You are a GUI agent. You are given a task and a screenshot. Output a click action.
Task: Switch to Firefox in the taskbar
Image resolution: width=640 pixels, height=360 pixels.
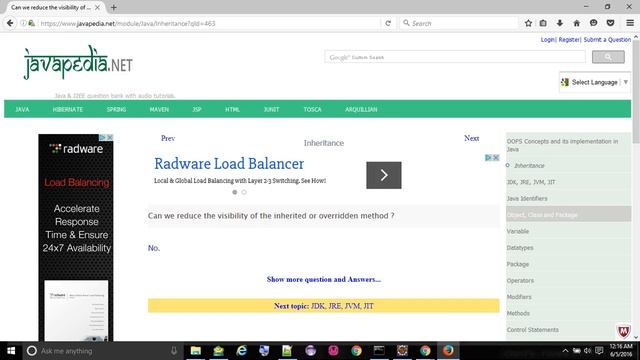(x=448, y=351)
